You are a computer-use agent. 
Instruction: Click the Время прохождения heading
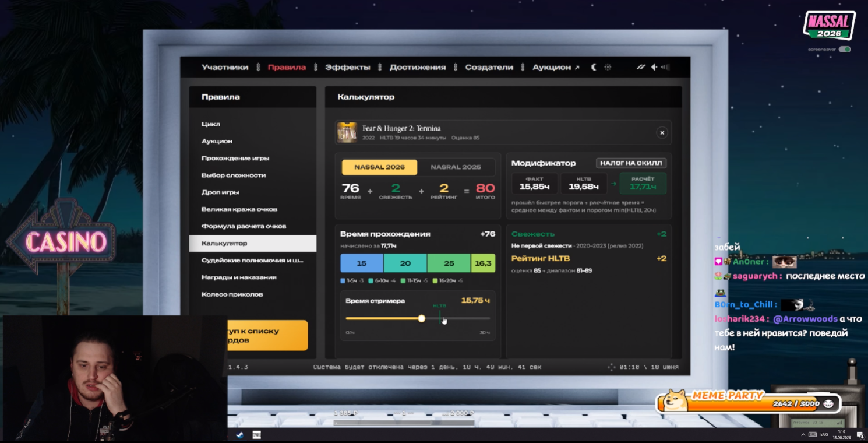385,234
